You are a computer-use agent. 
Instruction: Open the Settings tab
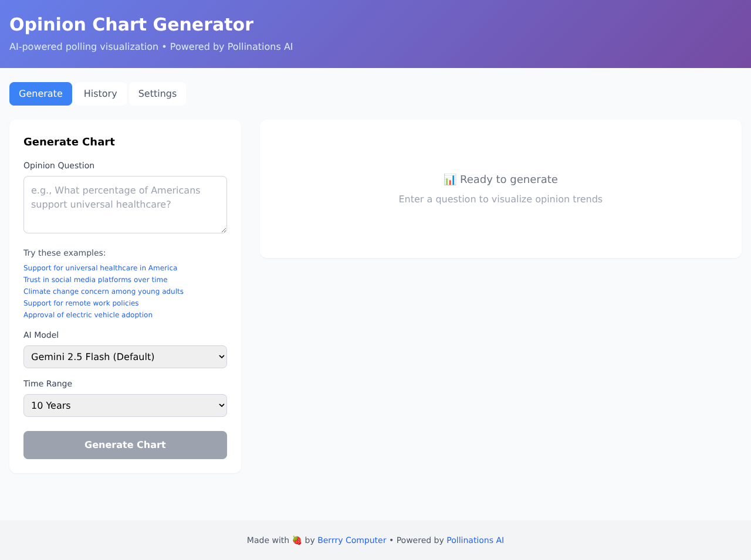tap(157, 94)
